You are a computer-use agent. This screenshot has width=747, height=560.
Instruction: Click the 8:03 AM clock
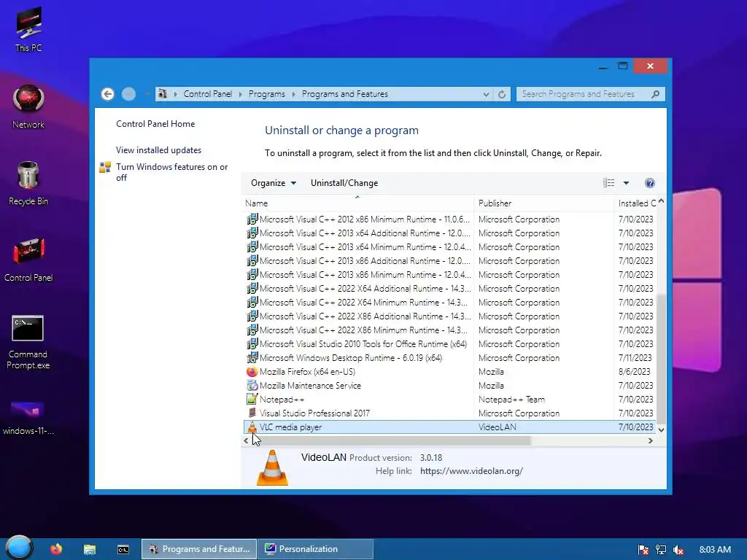(x=715, y=550)
